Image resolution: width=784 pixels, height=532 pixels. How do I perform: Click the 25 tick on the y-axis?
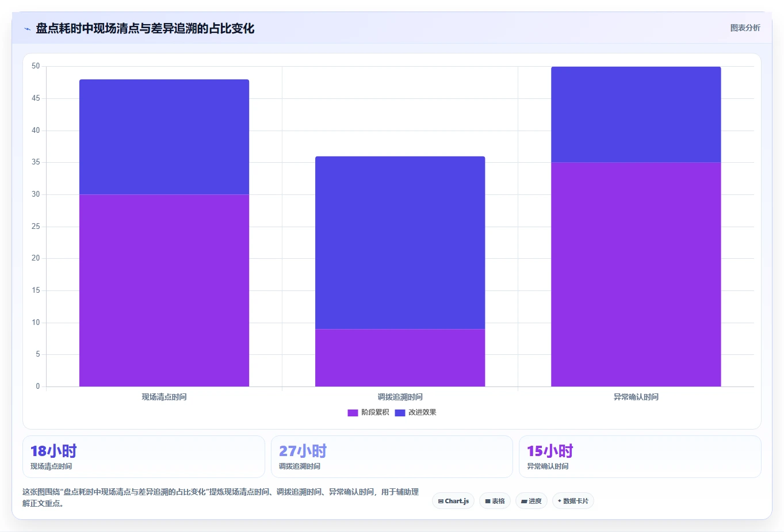click(x=36, y=227)
